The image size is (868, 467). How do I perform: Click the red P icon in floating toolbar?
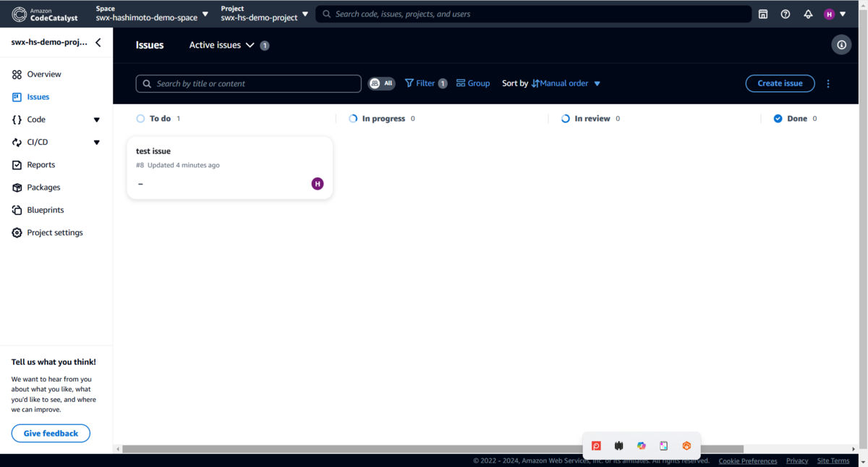coord(596,446)
